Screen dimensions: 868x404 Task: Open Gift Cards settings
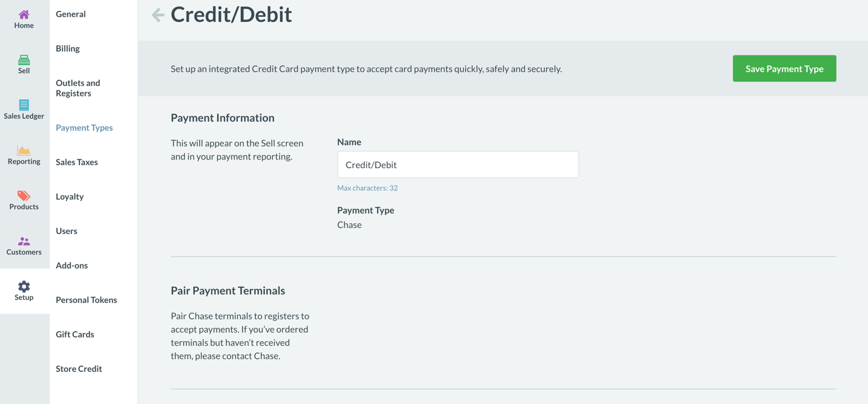click(x=75, y=334)
